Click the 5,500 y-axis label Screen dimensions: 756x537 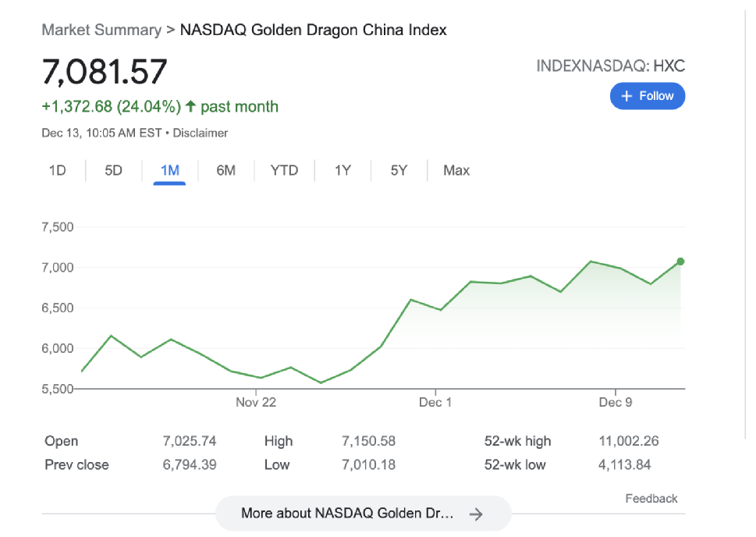pyautogui.click(x=58, y=389)
